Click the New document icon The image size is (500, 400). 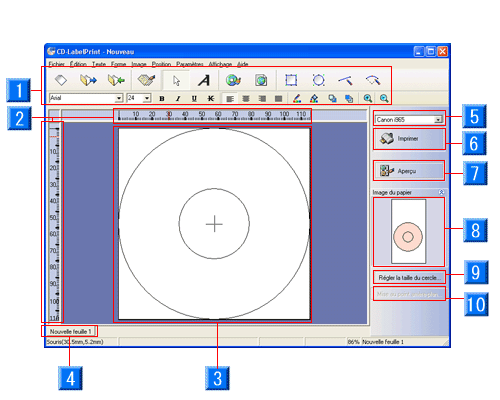tap(61, 80)
